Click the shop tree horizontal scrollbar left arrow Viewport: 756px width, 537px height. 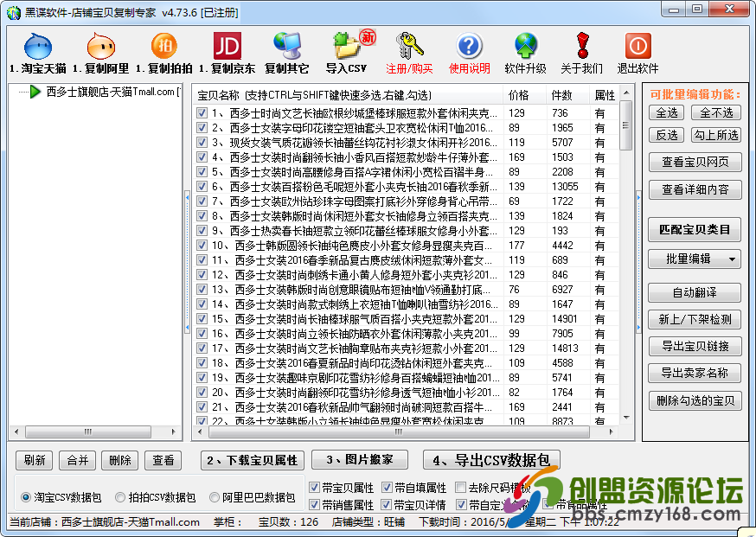click(x=16, y=432)
